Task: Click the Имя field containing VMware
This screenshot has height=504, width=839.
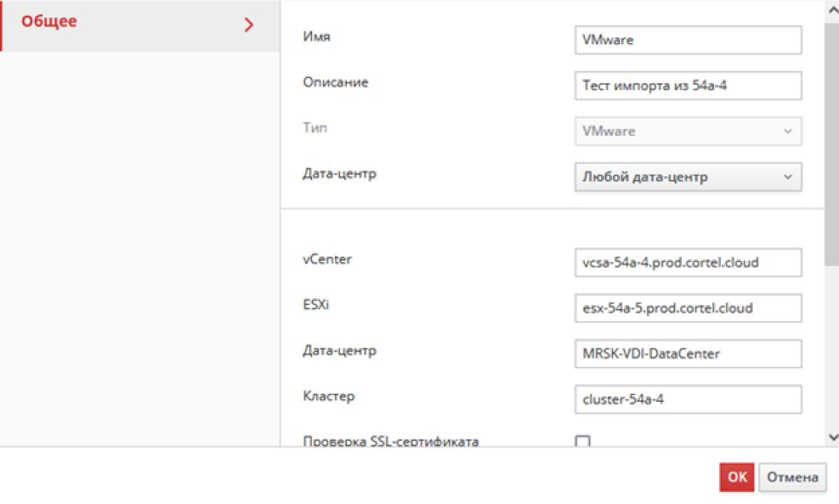Action: (x=687, y=40)
